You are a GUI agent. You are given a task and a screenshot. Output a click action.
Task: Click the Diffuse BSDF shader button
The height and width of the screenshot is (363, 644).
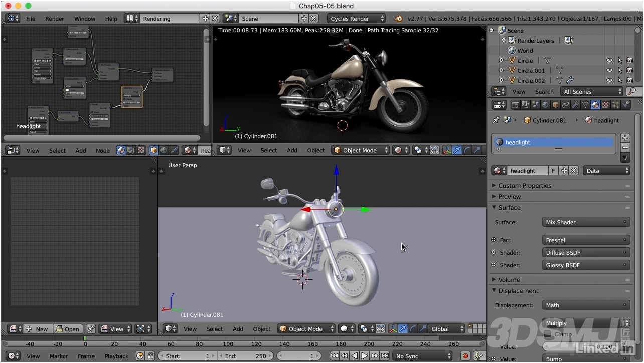point(586,253)
